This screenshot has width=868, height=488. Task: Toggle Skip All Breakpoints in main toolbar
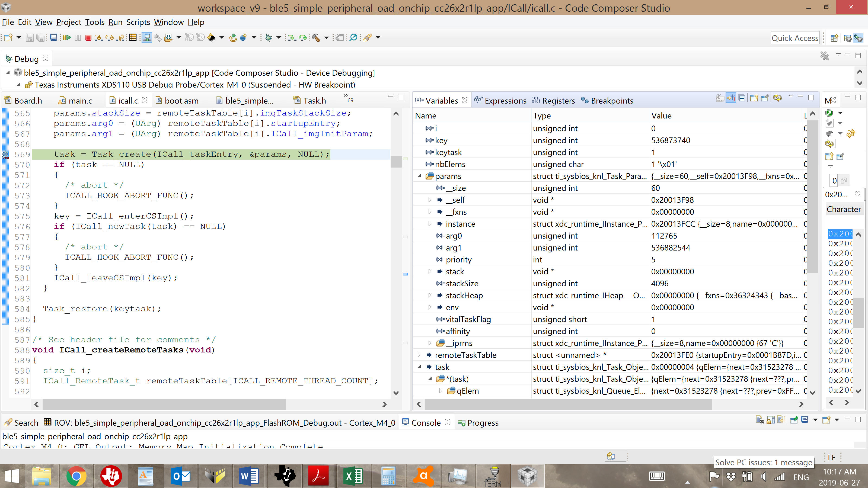353,37
